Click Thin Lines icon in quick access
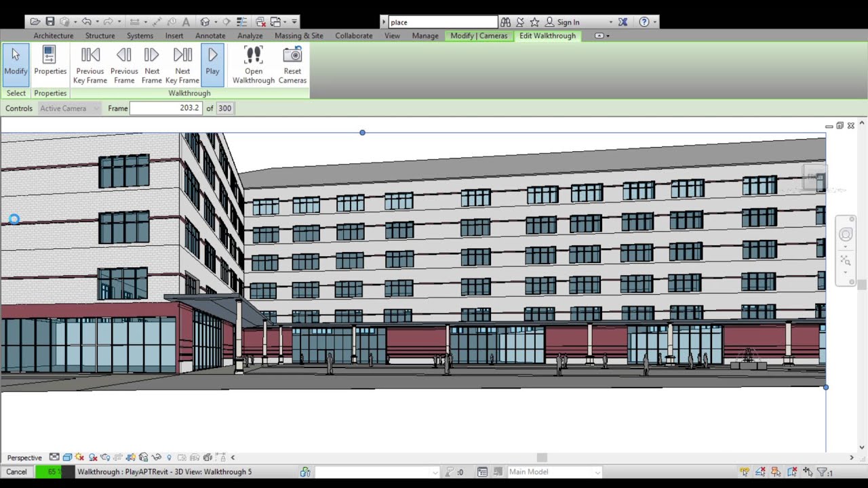Image resolution: width=868 pixels, height=488 pixels. [x=241, y=22]
